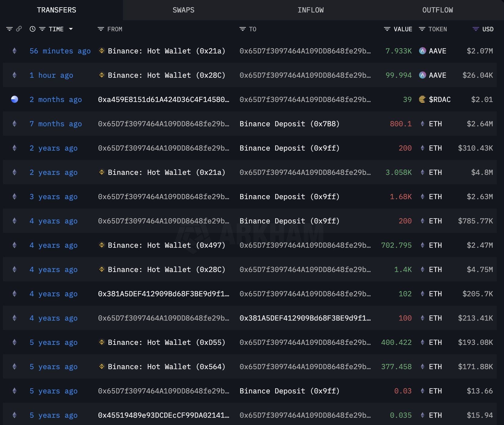Image resolution: width=504 pixels, height=425 pixels.
Task: Open Binance: Hot Wallet (0x564) entity
Action: tap(167, 367)
